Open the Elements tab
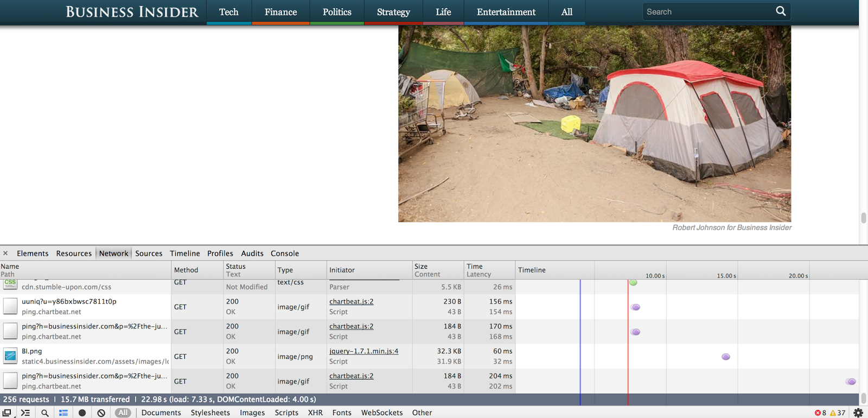This screenshot has height=418, width=868. pyautogui.click(x=33, y=253)
